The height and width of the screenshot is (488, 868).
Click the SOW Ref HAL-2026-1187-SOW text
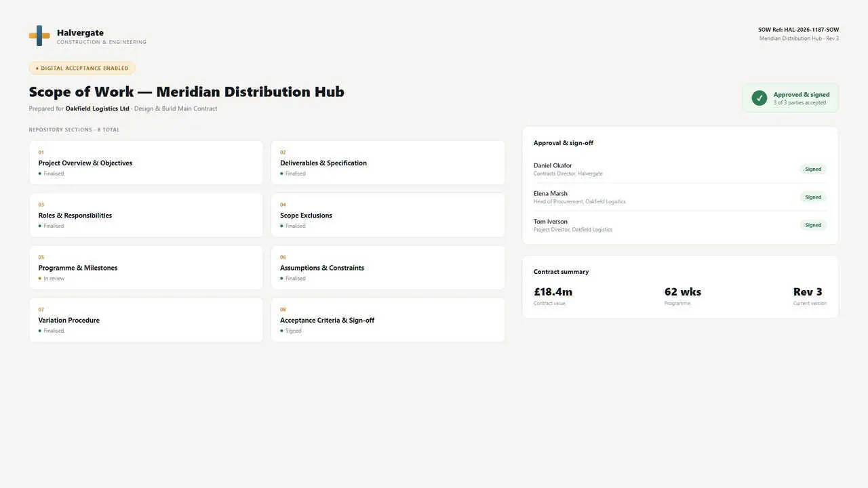[798, 30]
